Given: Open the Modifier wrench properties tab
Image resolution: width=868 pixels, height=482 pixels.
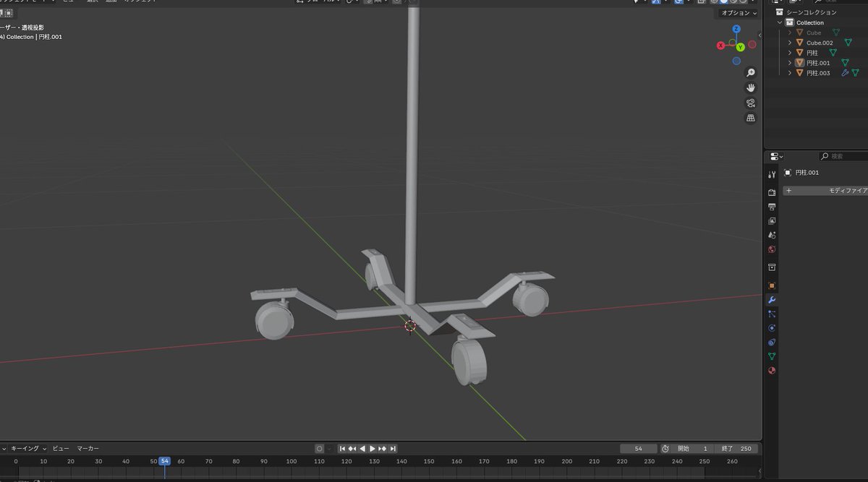Looking at the screenshot, I should pyautogui.click(x=772, y=300).
